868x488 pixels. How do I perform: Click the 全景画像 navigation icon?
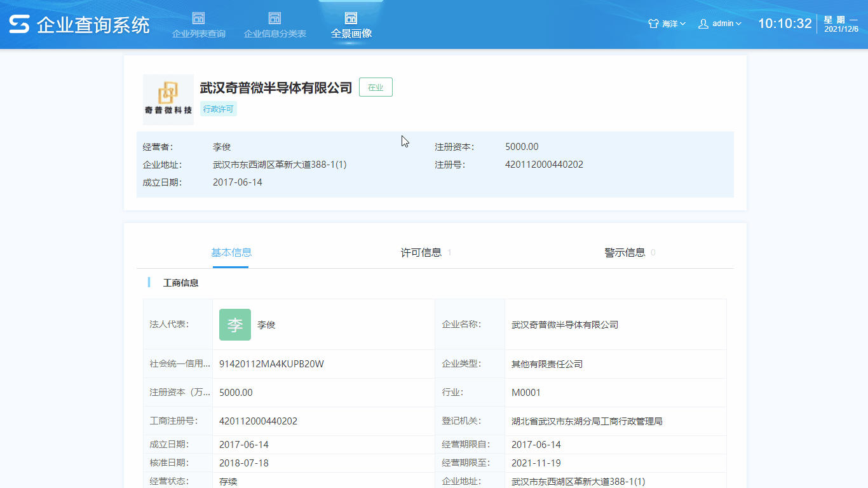351,18
